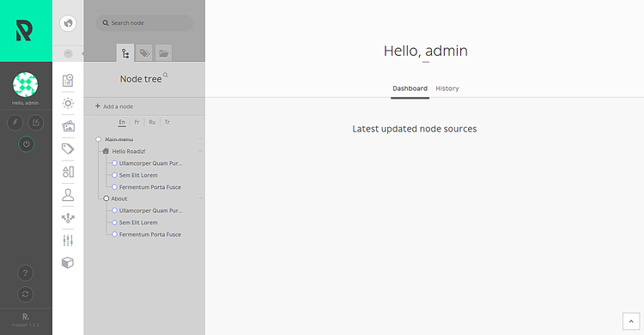The width and height of the screenshot is (644, 335).
Task: Open the dotted circle gear icon
Action: pyautogui.click(x=68, y=103)
